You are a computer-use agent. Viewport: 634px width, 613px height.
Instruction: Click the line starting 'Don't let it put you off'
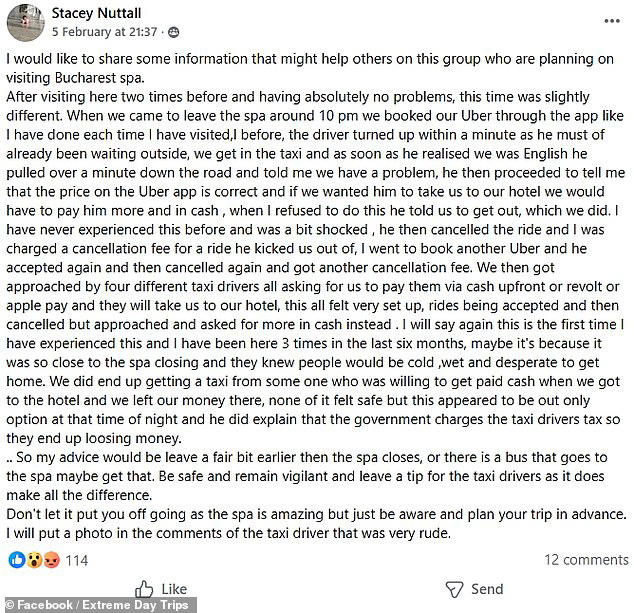pyautogui.click(x=316, y=514)
